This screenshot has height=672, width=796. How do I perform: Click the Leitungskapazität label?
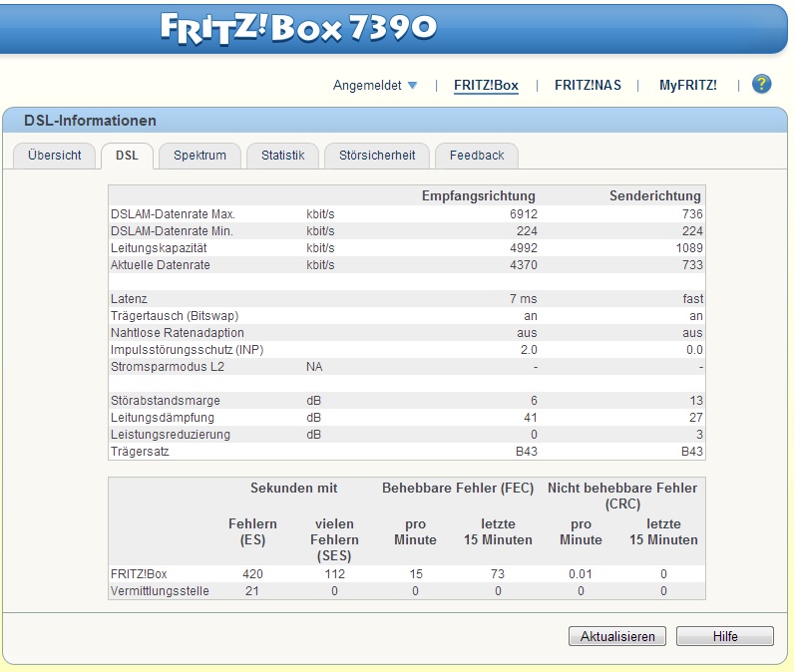point(159,248)
